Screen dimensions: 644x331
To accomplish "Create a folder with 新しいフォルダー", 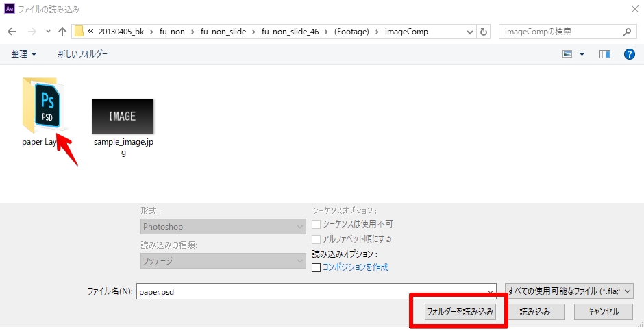I will click(82, 54).
